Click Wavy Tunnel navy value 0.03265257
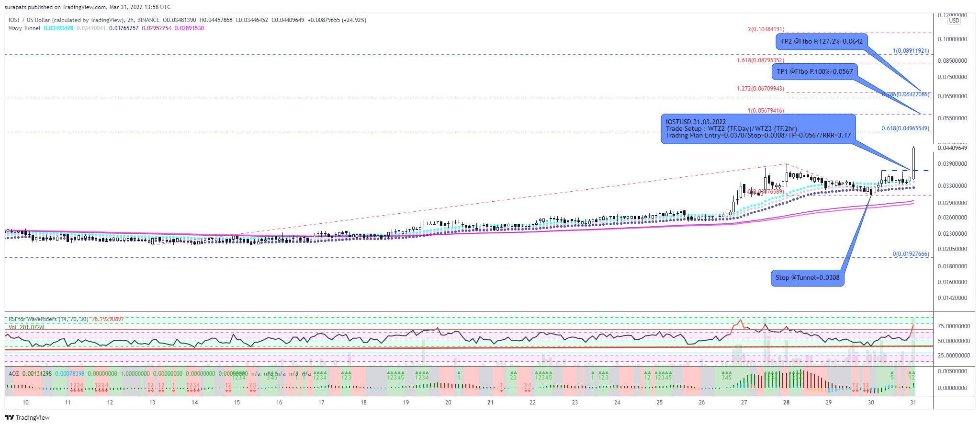This screenshot has width=980, height=426. tap(124, 28)
